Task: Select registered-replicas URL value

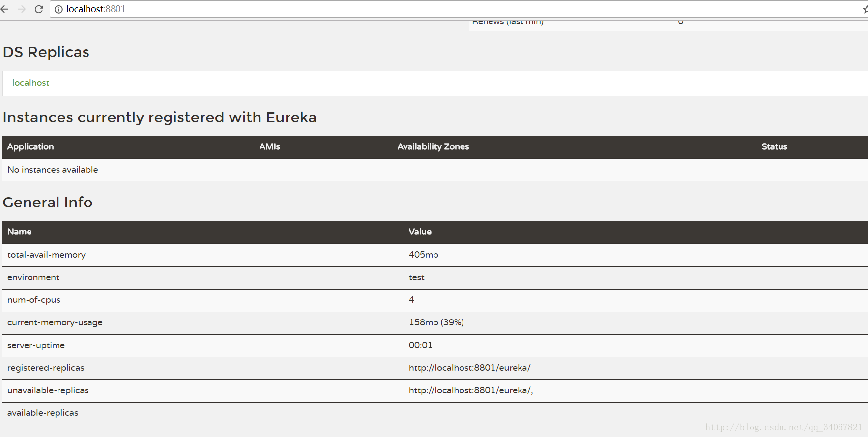Action: pos(470,368)
